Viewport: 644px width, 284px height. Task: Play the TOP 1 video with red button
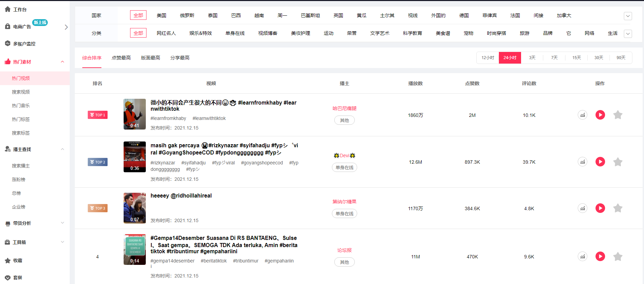click(600, 115)
